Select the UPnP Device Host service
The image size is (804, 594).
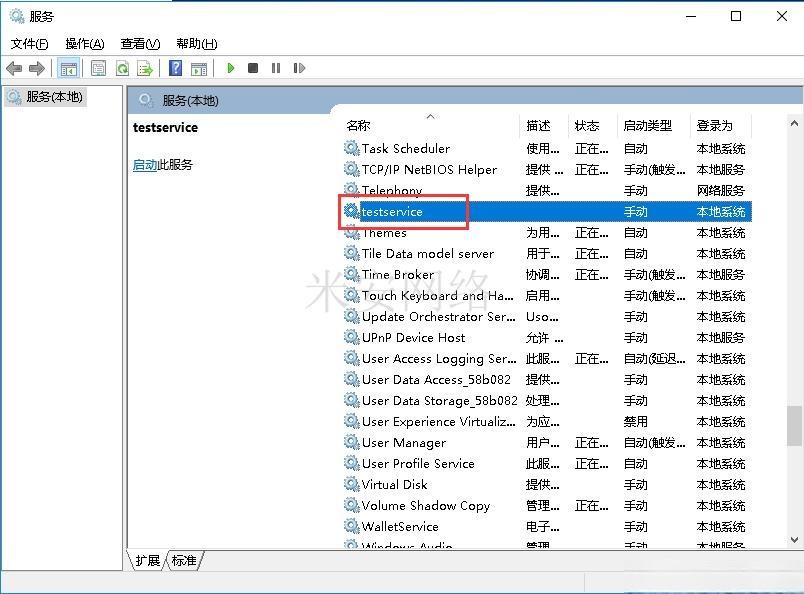547,338
